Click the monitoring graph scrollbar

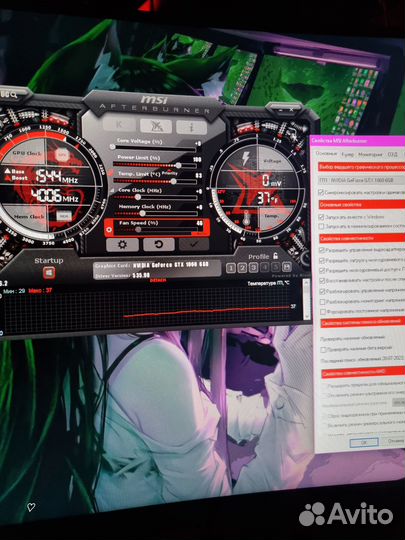tap(307, 300)
